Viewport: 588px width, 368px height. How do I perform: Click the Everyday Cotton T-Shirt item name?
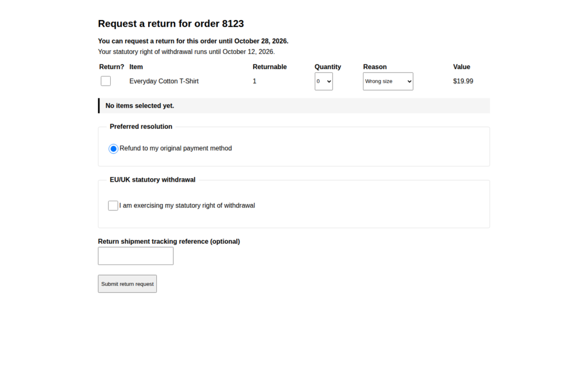point(164,81)
